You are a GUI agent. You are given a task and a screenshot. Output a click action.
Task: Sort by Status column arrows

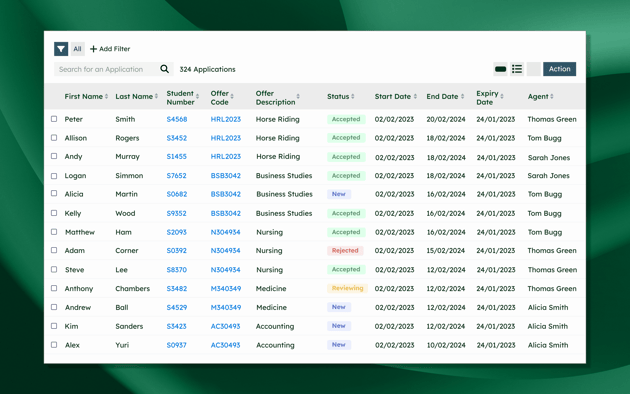(353, 96)
